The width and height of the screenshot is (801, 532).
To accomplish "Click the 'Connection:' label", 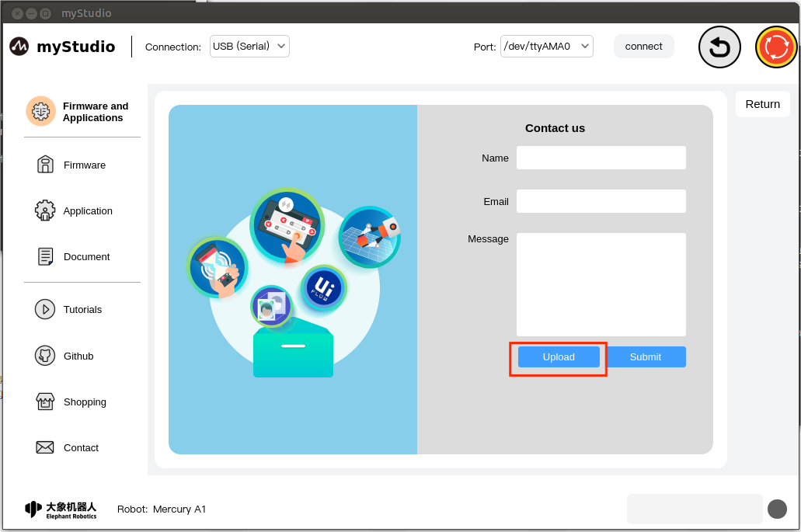I will point(173,47).
